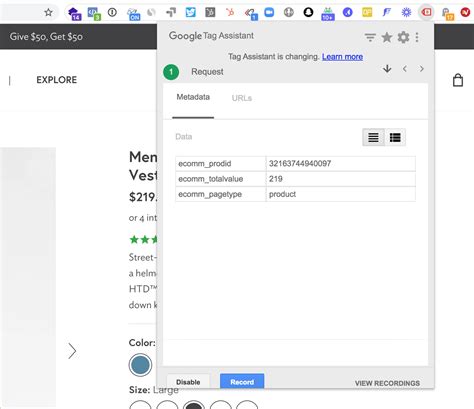Image resolution: width=474 pixels, height=409 pixels.
Task: Open the three-dot menu in Tag Assistant
Action: 417,37
